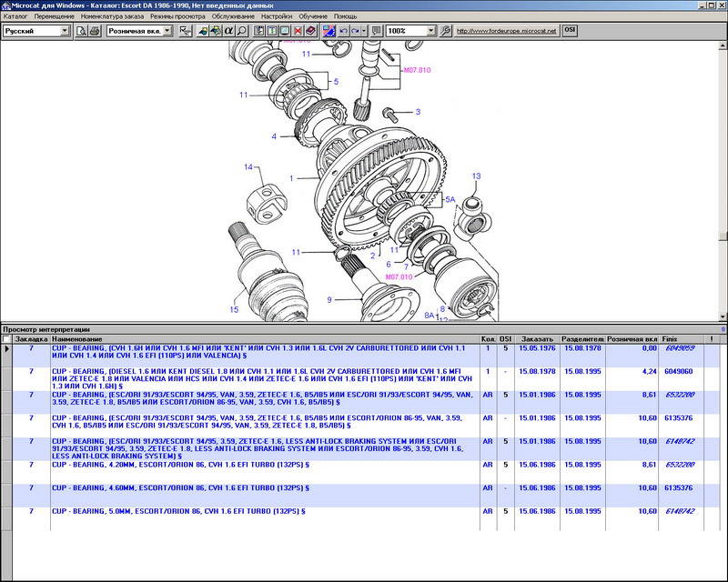Image resolution: width=728 pixels, height=582 pixels.
Task: Click part callout 14 in the diagram
Action: click(x=248, y=167)
